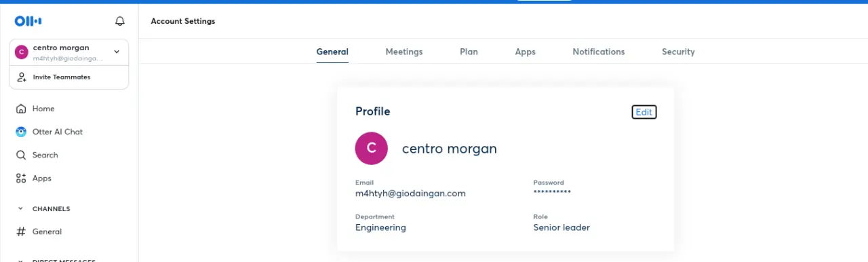Screen dimensions: 868x262
Task: Open the notifications bell icon
Action: point(120,21)
